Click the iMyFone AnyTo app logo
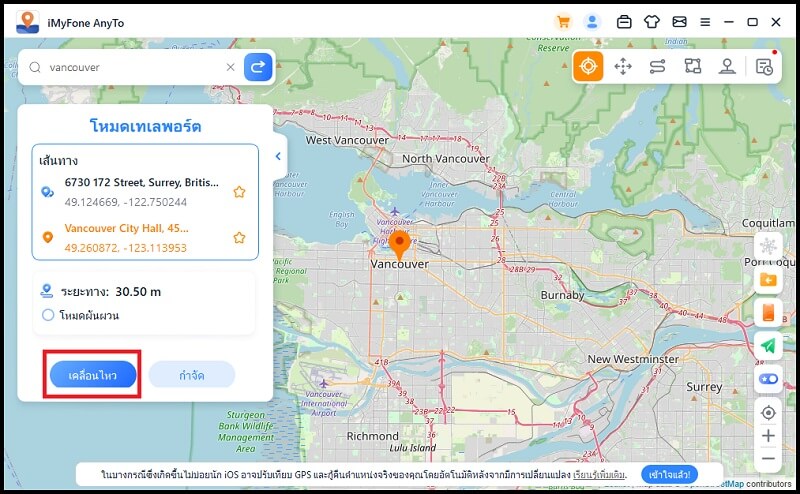800x494 pixels. click(28, 22)
